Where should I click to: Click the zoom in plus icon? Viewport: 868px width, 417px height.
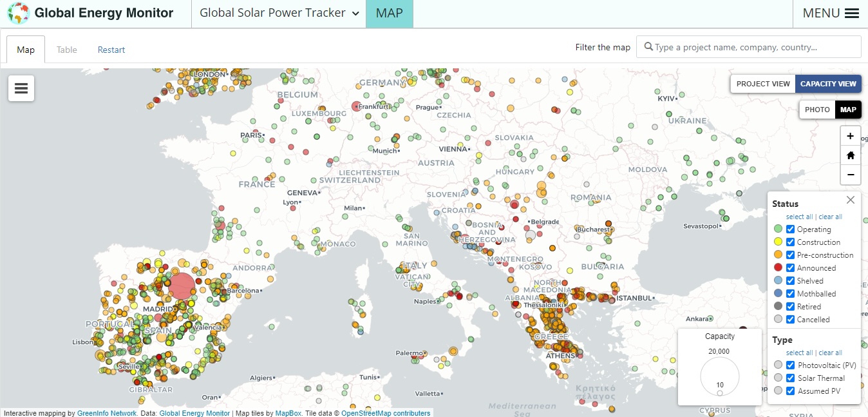(x=850, y=135)
